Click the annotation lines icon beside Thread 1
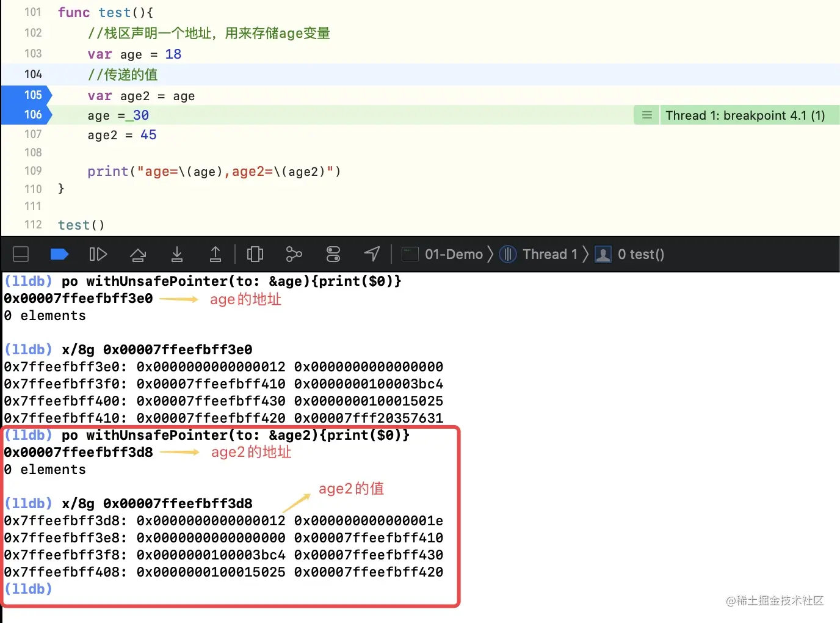This screenshot has height=623, width=840. 647,115
